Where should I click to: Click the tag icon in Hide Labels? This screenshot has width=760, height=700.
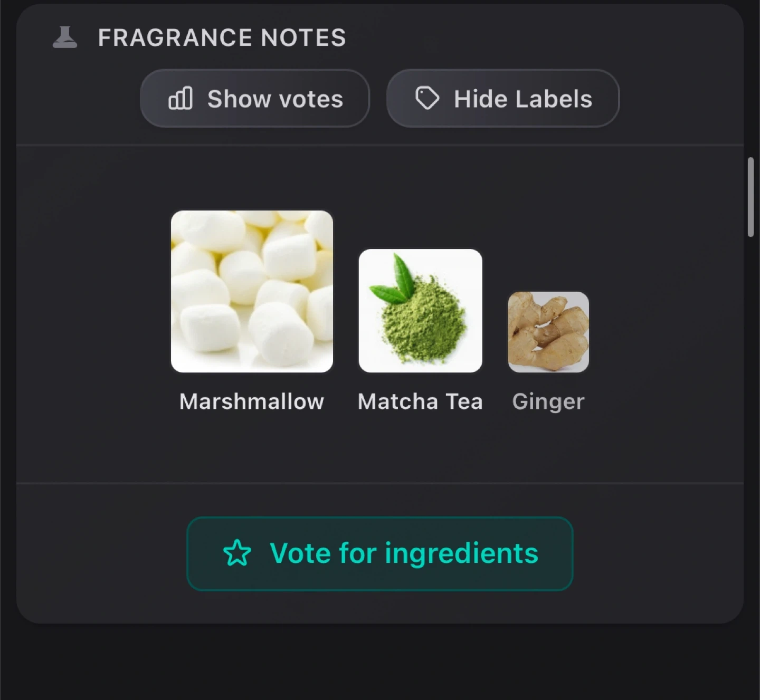[427, 98]
